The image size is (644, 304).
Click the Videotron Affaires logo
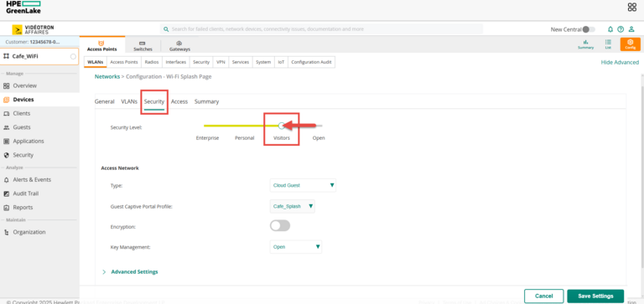pos(33,29)
